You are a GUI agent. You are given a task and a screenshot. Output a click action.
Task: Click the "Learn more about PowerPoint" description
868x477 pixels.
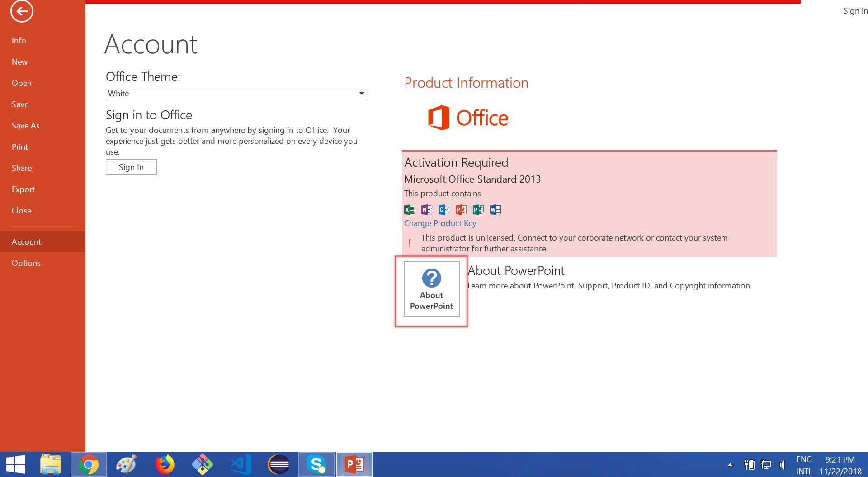click(609, 286)
